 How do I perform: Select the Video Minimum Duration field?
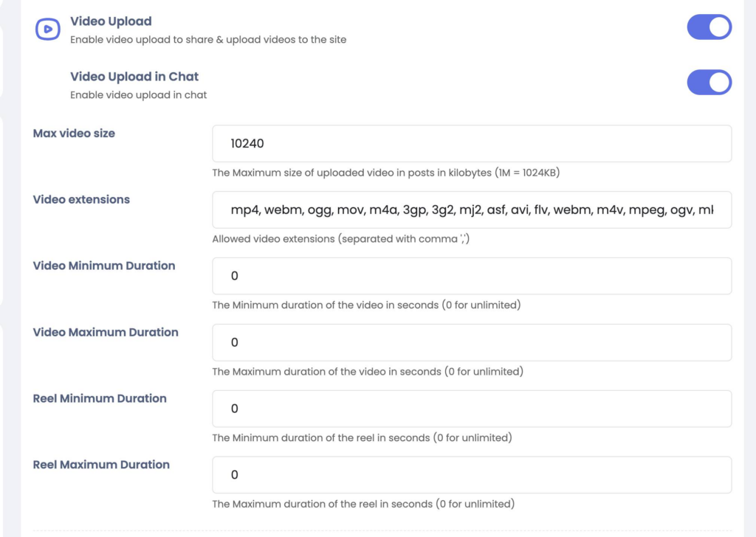click(x=472, y=277)
